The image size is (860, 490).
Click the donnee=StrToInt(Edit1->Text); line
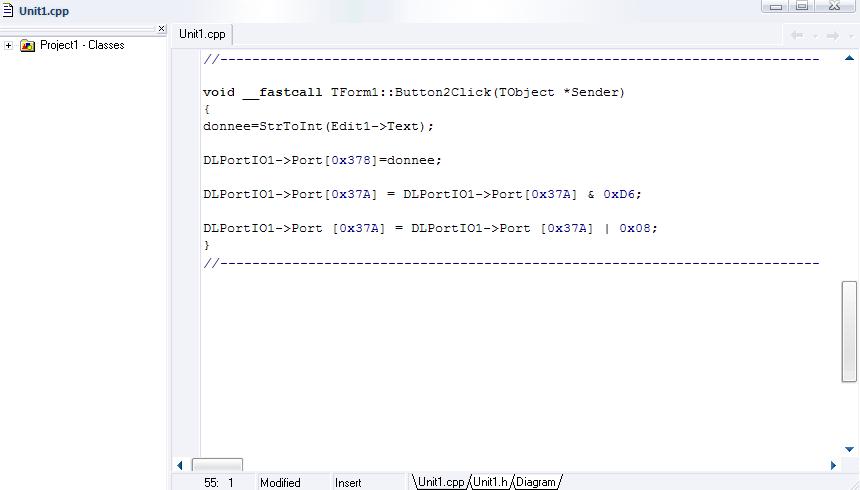318,126
